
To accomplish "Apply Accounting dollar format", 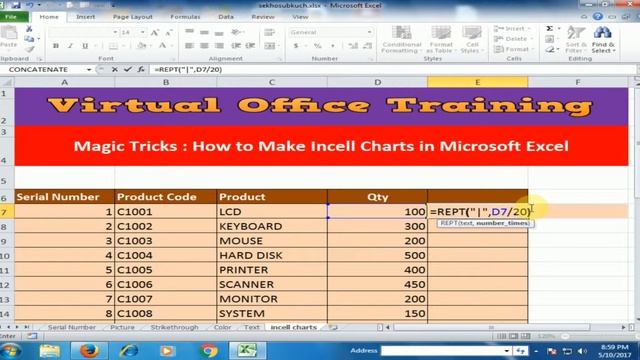I will tap(296, 46).
